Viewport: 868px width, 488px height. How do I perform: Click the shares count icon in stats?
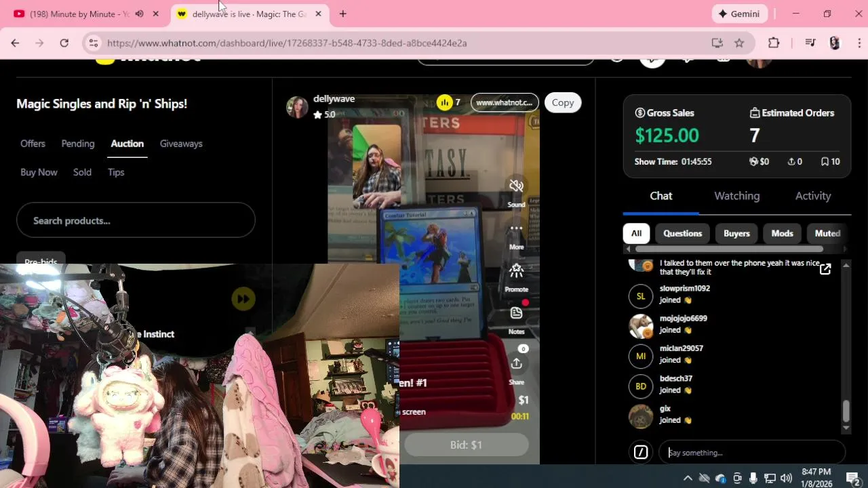(791, 161)
